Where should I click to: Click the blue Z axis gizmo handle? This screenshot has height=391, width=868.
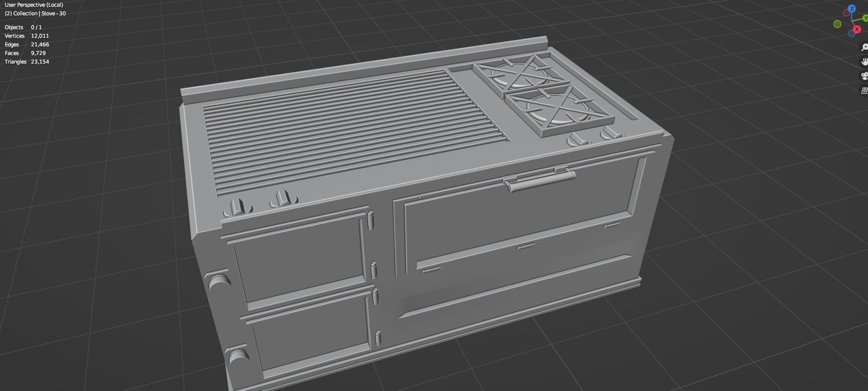852,9
